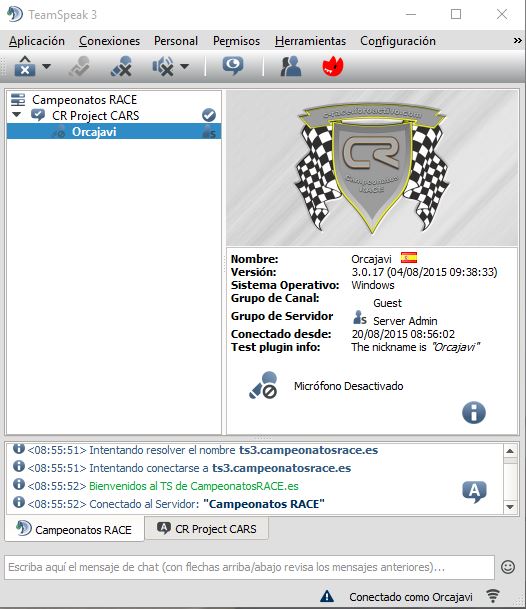Click the Micrófono Desactivado label

[348, 386]
